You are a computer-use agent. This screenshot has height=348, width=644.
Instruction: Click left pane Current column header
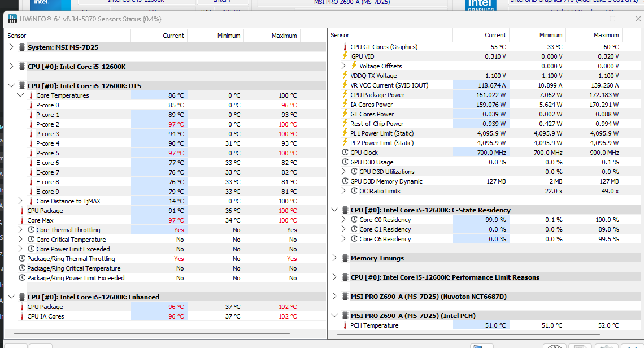point(159,36)
